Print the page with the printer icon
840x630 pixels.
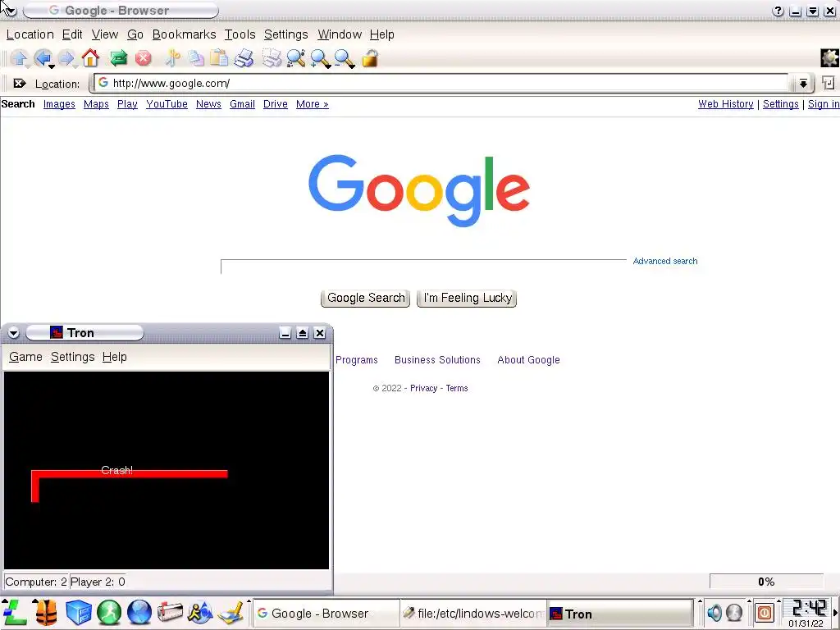click(x=244, y=58)
